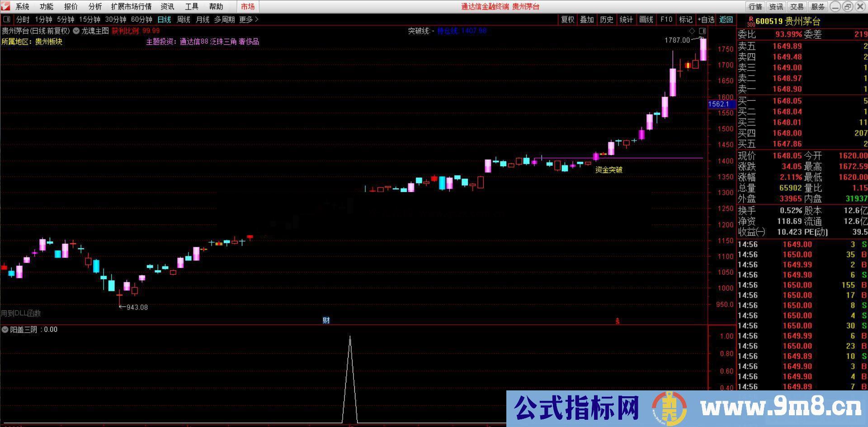Open the 龙魂主图 indicator dropdown arrow
The image size is (868, 427).
[x=76, y=31]
